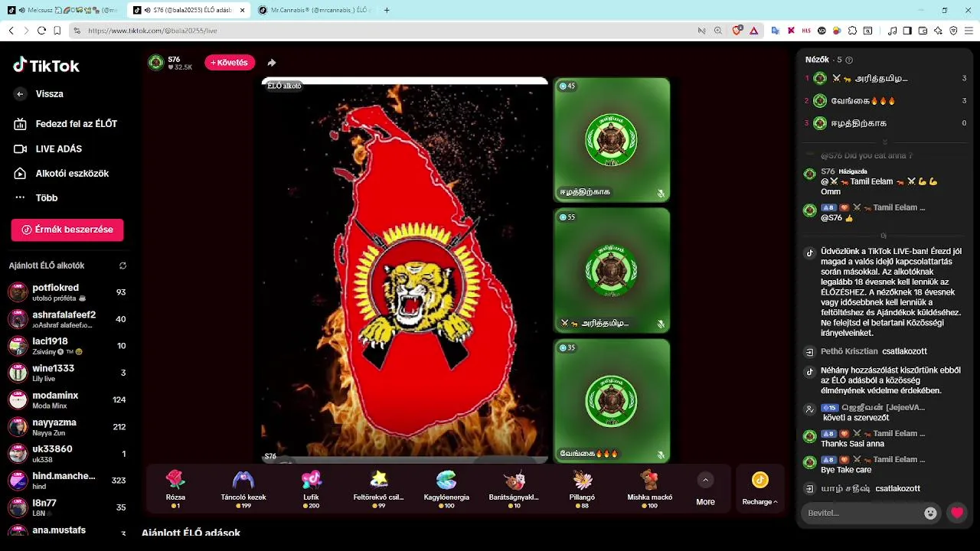Viewport: 980px width, 551px height.
Task: Click the Érmék beszerzése button
Action: coord(67,230)
